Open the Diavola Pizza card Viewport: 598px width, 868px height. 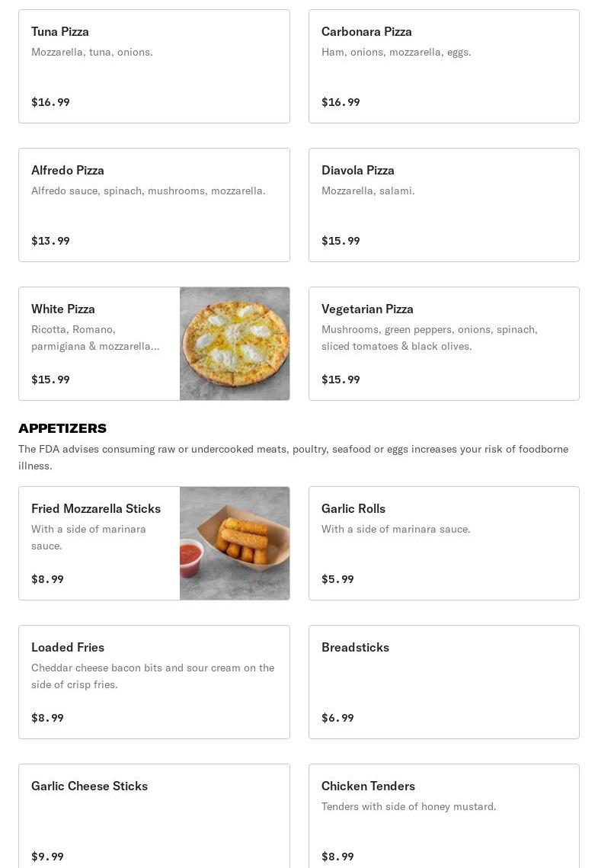tap(443, 205)
